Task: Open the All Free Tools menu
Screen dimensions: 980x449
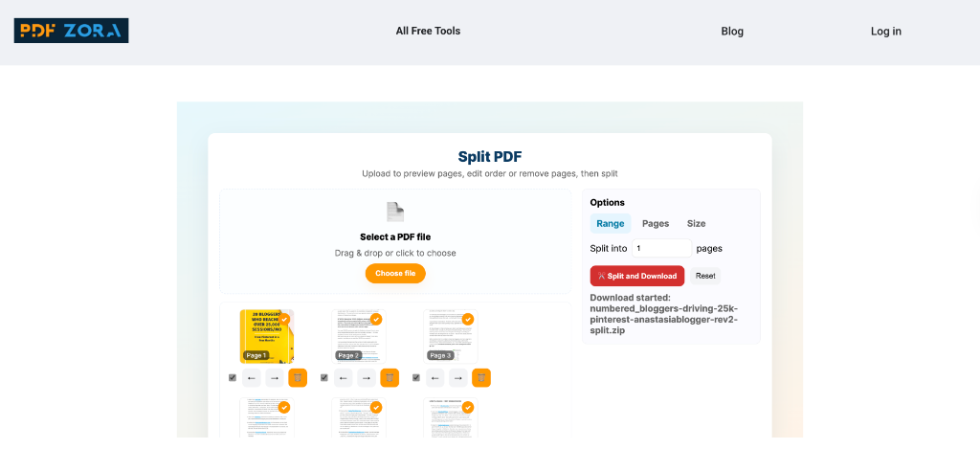Action: click(x=428, y=31)
